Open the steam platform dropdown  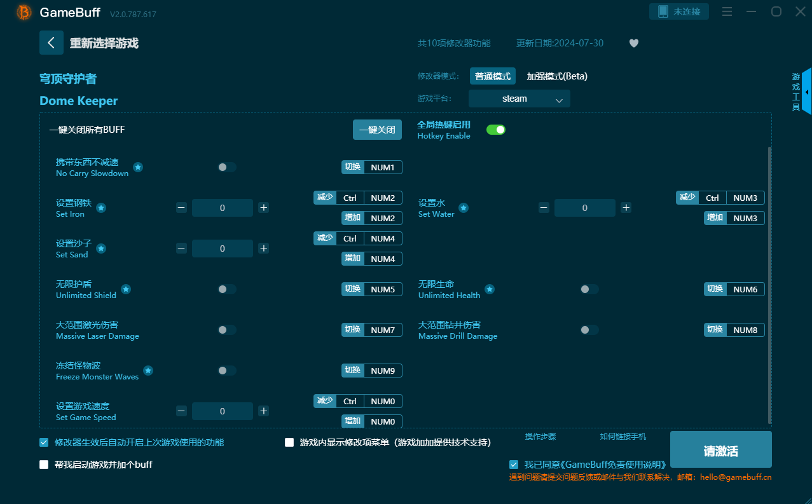[x=520, y=99]
